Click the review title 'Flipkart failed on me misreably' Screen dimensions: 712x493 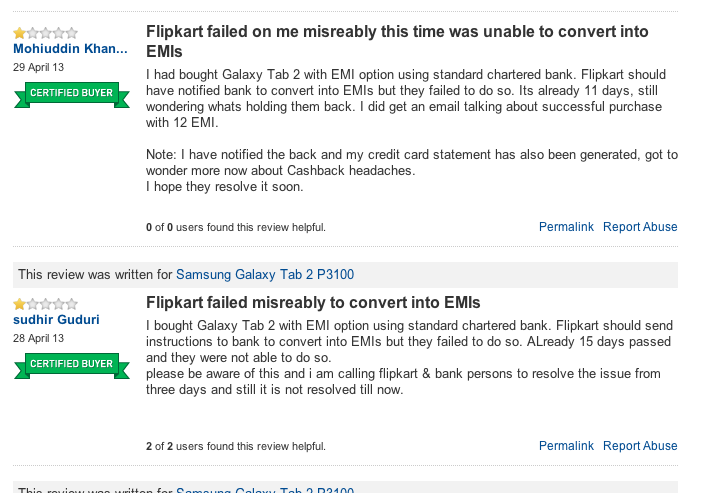tap(397, 41)
